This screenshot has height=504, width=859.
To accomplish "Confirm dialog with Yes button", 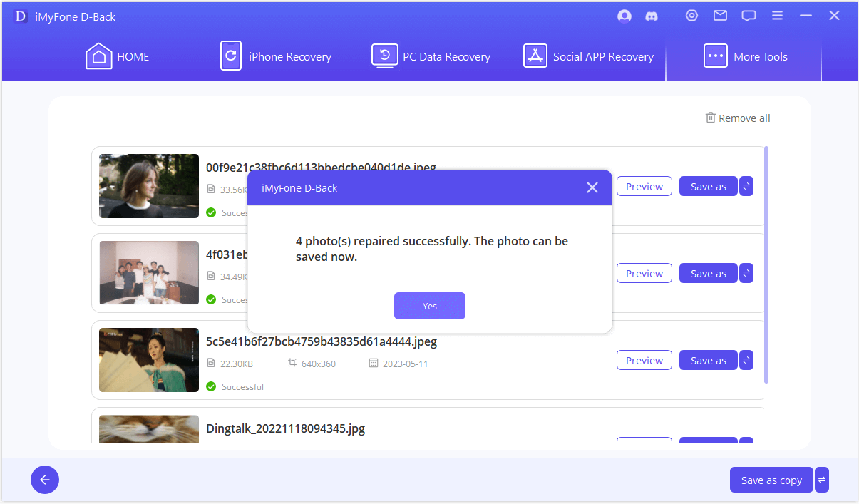I will (x=430, y=306).
